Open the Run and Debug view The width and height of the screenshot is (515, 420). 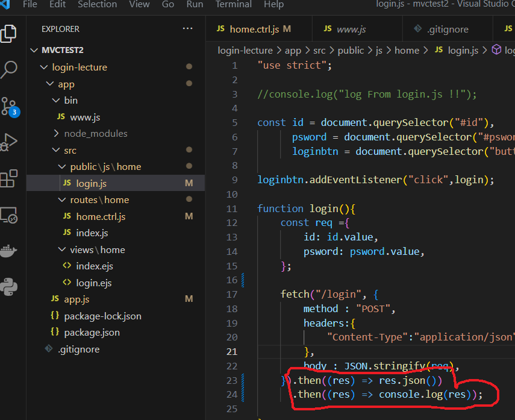[x=9, y=142]
